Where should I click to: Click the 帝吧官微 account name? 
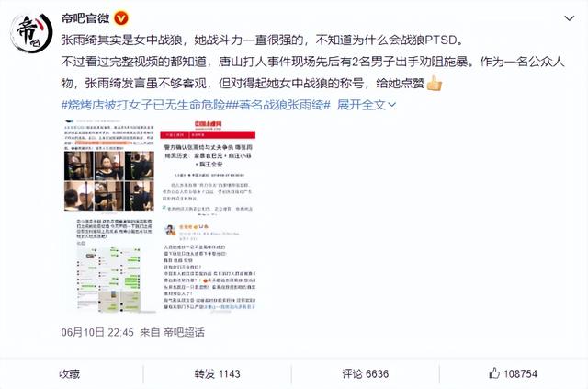tap(85, 18)
